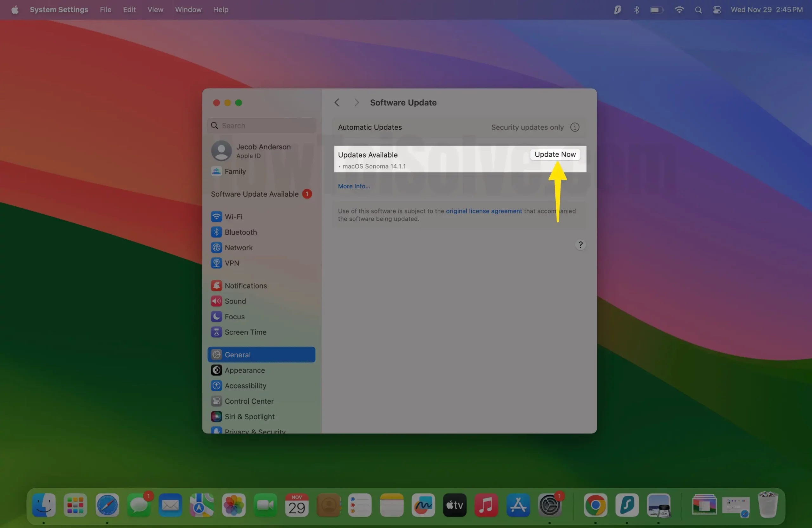This screenshot has width=812, height=528.
Task: Open Spotlight search in menu bar
Action: (x=698, y=10)
